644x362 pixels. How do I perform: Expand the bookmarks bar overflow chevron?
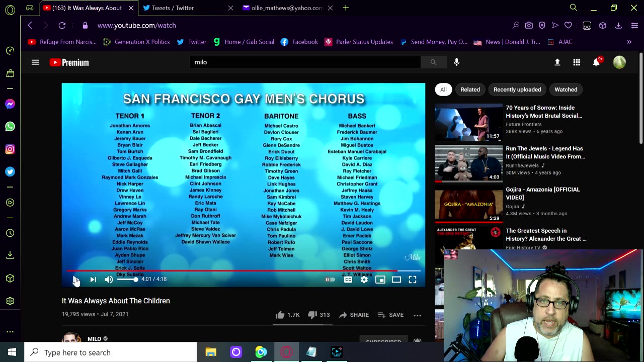pos(629,42)
